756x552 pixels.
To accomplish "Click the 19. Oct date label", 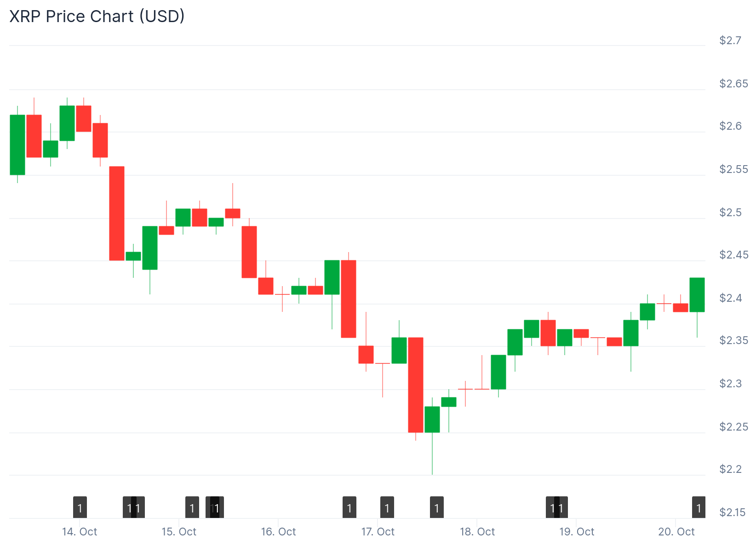I will (x=577, y=532).
